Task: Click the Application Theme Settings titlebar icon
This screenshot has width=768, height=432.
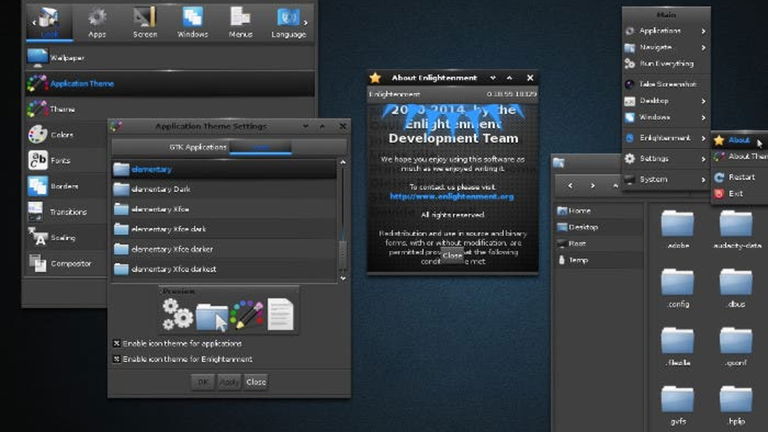Action: pos(116,126)
